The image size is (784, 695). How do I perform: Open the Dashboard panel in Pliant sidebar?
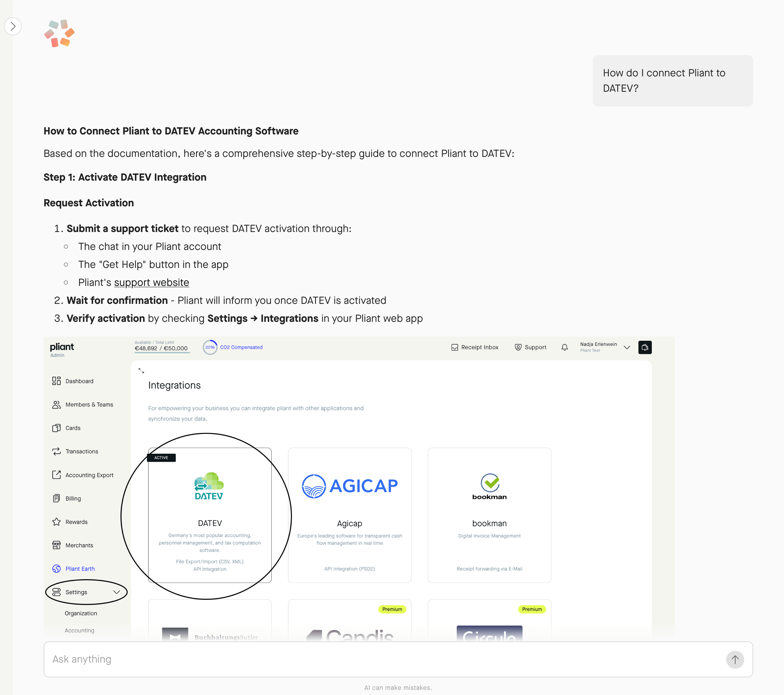(80, 381)
